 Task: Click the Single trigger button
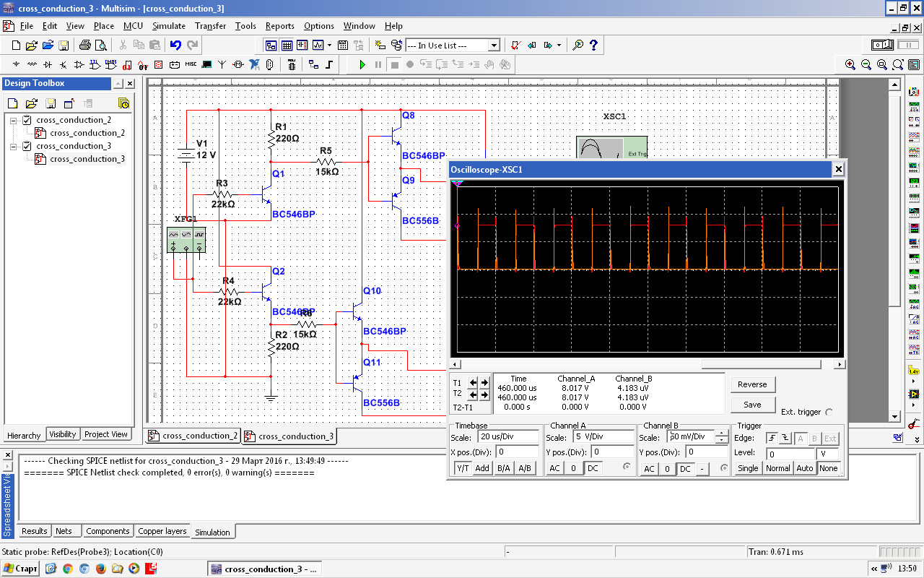coord(748,468)
